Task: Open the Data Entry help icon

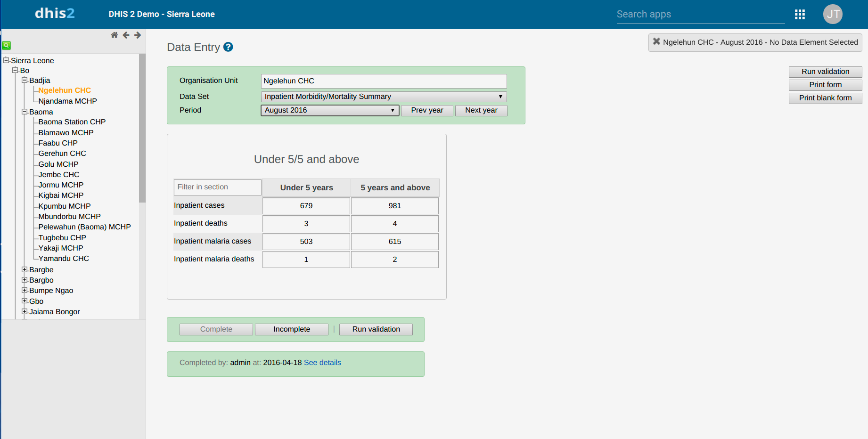Action: click(228, 47)
